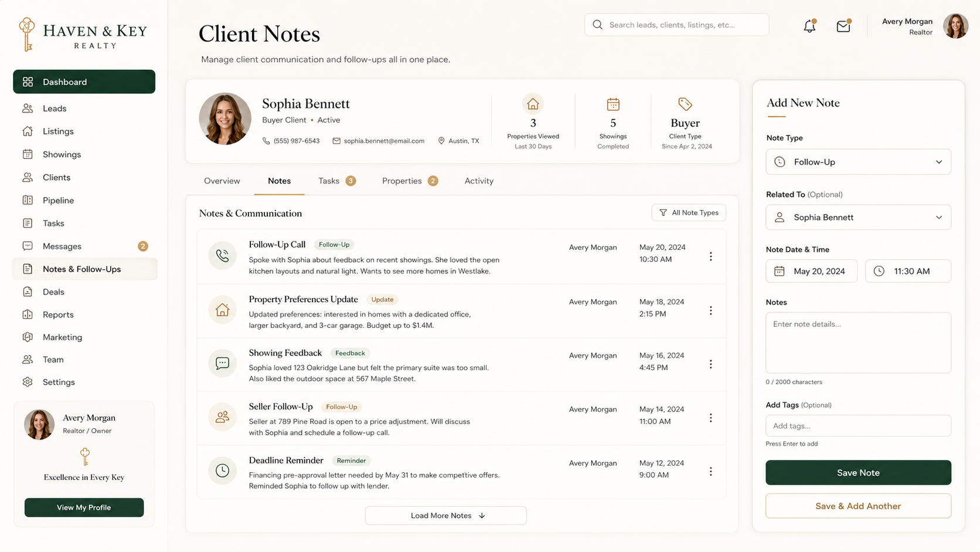Open options menu for Seller Follow-Up note
The image size is (980, 552).
point(710,418)
